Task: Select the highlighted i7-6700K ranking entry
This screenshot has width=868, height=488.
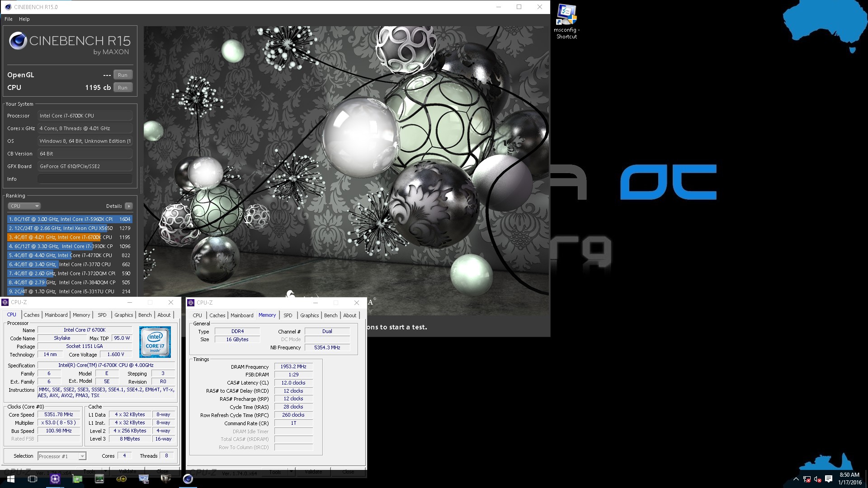Action: pos(70,237)
